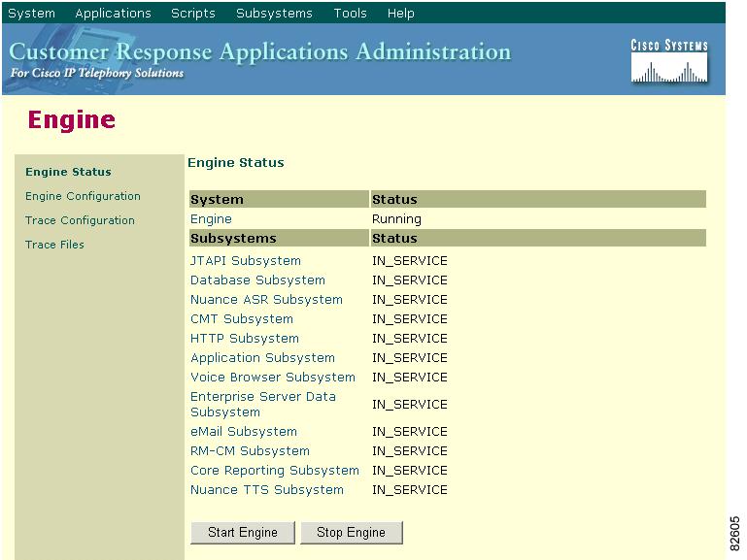This screenshot has height=560, width=747.
Task: Open the Tools menu
Action: click(x=350, y=14)
